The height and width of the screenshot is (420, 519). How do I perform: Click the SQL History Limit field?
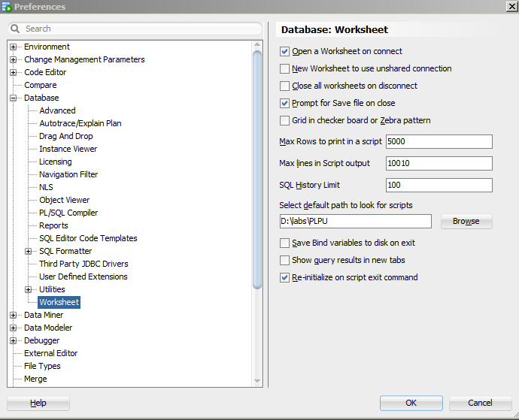coord(439,185)
